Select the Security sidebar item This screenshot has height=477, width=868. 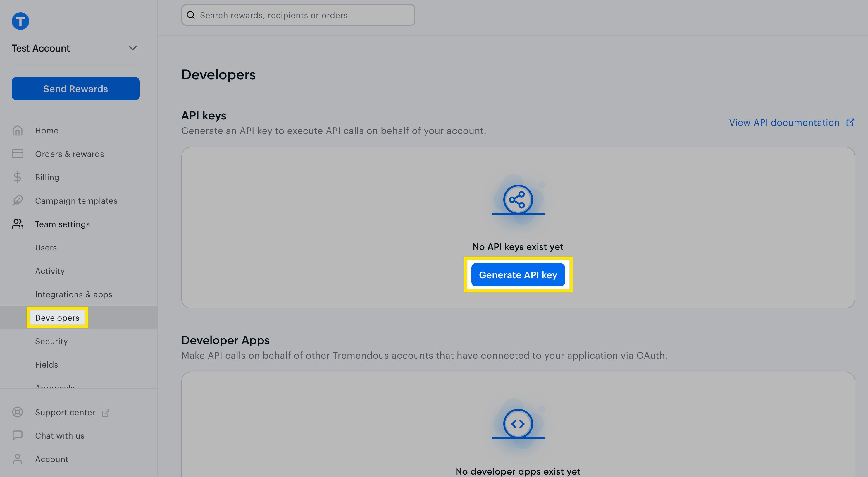(x=51, y=341)
